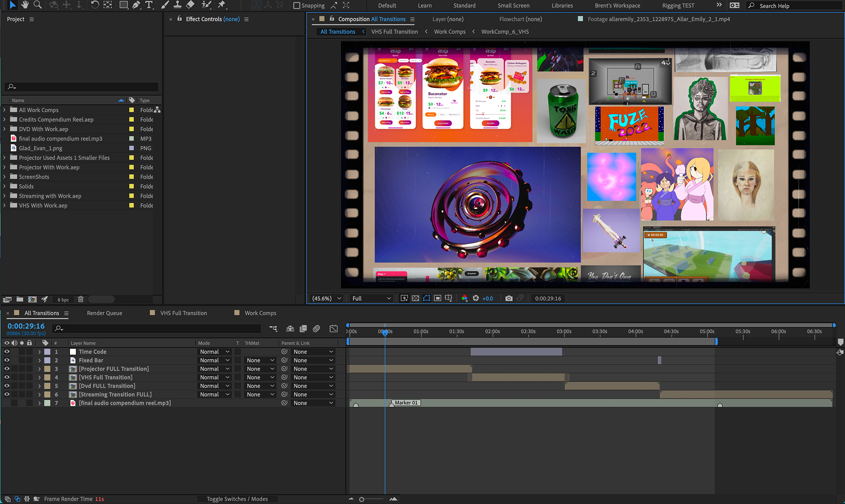Select the Horizontal Type tool
Image resolution: width=845 pixels, height=504 pixels.
pos(149,5)
